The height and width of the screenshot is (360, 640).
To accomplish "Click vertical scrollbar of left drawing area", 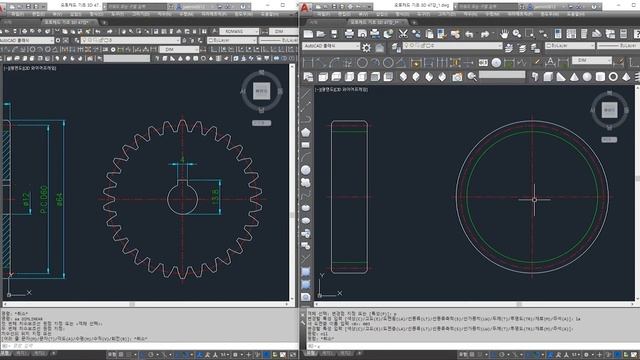I will tap(292, 182).
